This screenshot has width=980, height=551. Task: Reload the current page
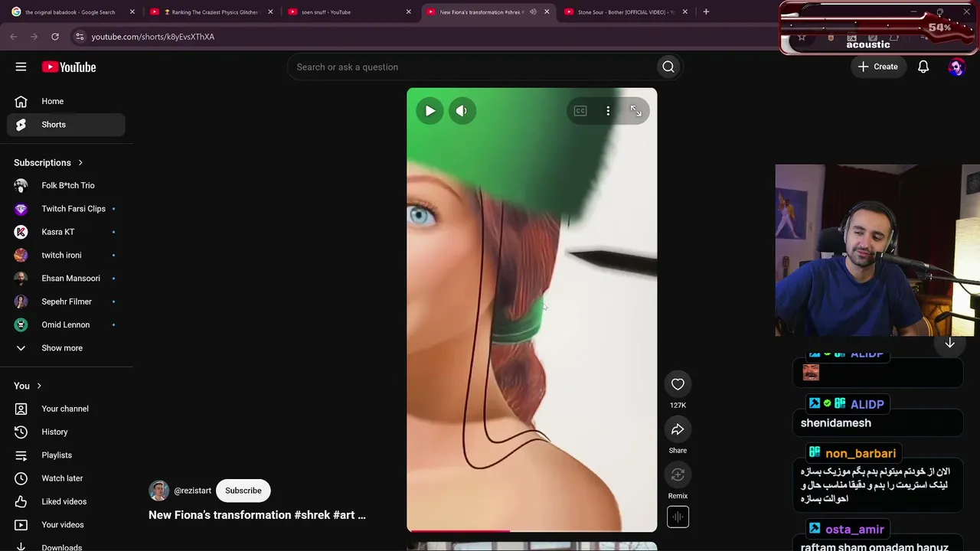pyautogui.click(x=55, y=37)
